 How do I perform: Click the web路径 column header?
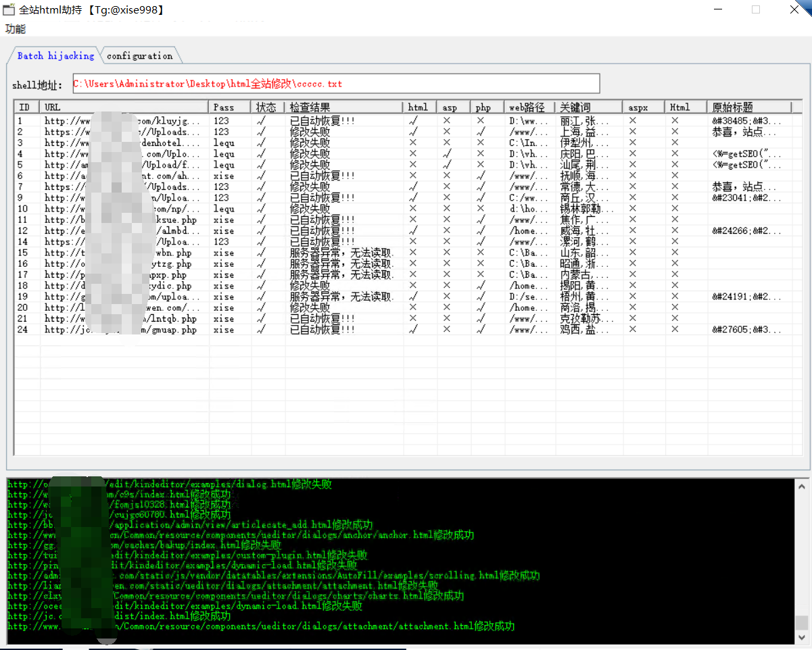click(x=529, y=107)
